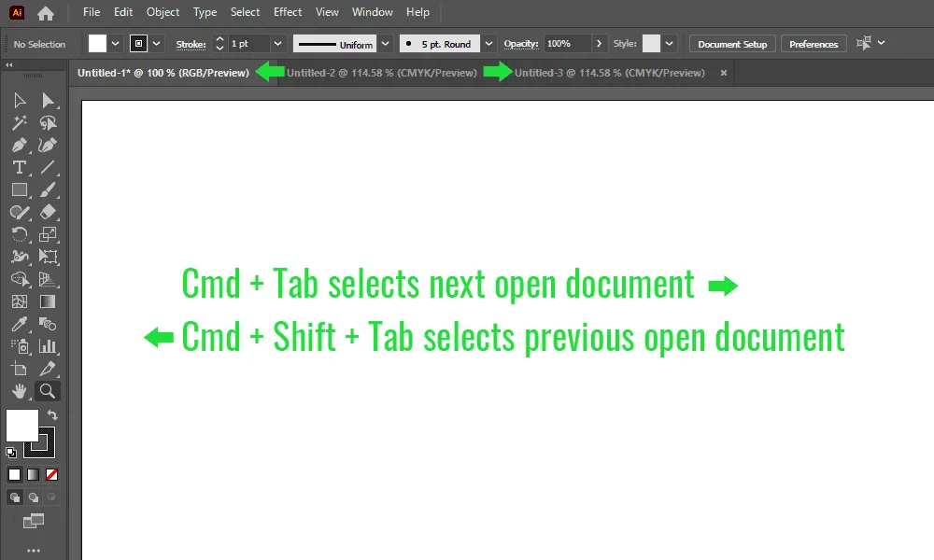Select the Symbol Sprayer tool
Screen dimensions: 934x560
19,346
